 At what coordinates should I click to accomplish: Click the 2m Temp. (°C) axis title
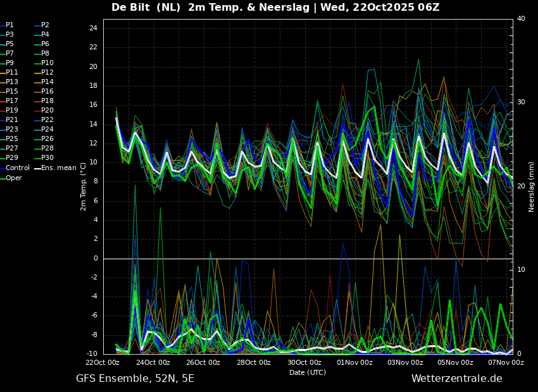tap(83, 187)
